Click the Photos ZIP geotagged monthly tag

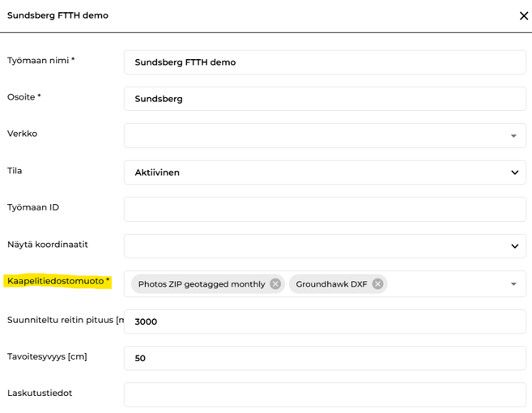point(202,284)
